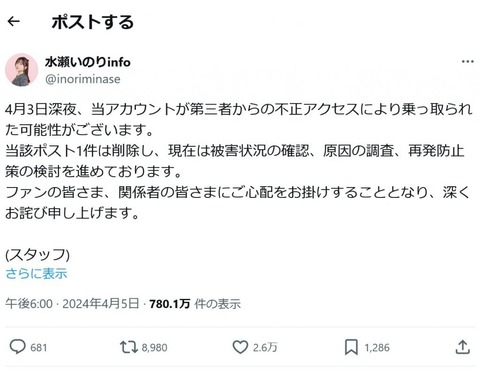Open the 2024年4月5日 date link

click(x=101, y=304)
